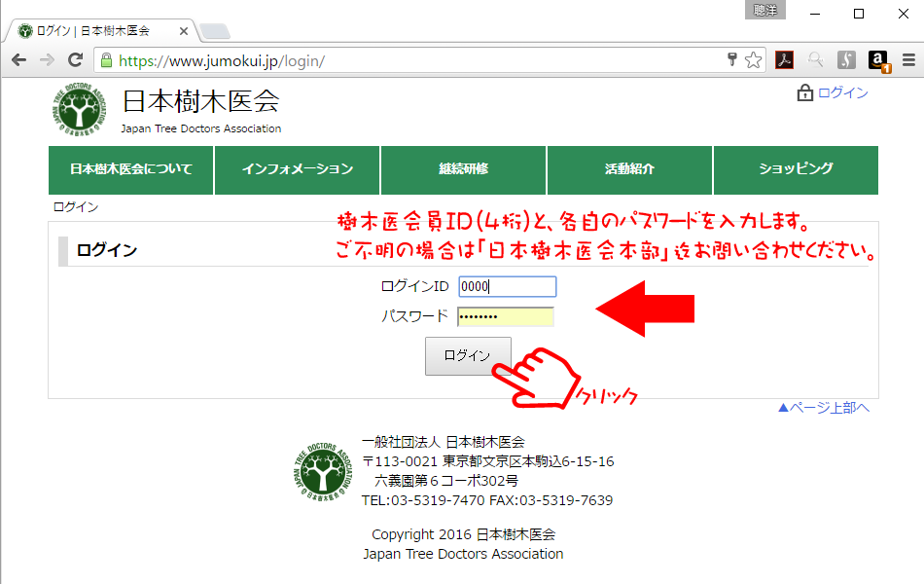Click the 一般社団法人 日本樹木医会 footer text
Viewport: 924px width, 584px height.
coord(444,442)
